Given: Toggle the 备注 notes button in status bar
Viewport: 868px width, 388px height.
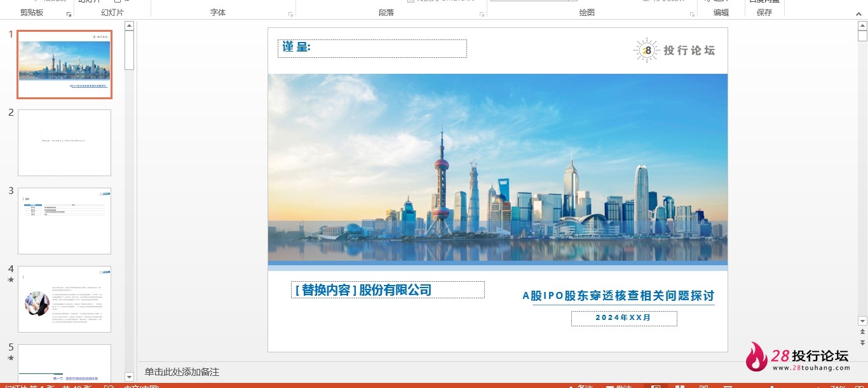Looking at the screenshot, I should 580,386.
